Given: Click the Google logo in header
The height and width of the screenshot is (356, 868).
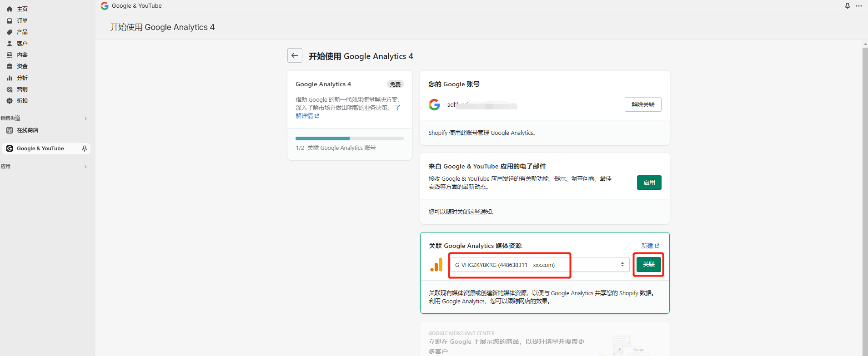Looking at the screenshot, I should [105, 5].
